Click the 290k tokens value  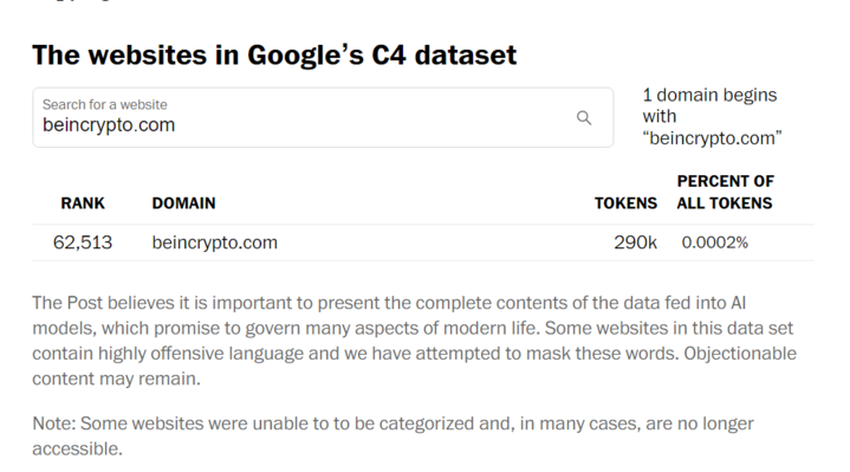pos(635,242)
